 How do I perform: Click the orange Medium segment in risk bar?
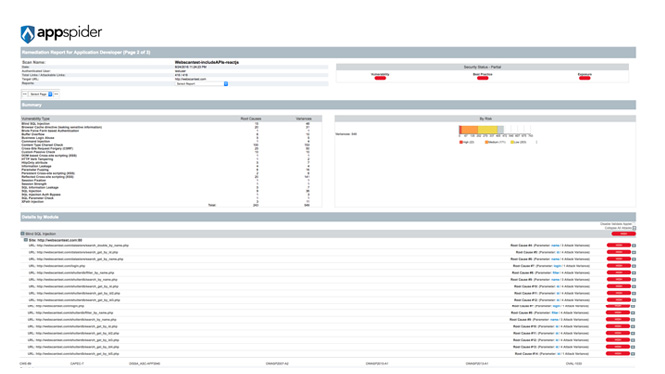[469, 130]
